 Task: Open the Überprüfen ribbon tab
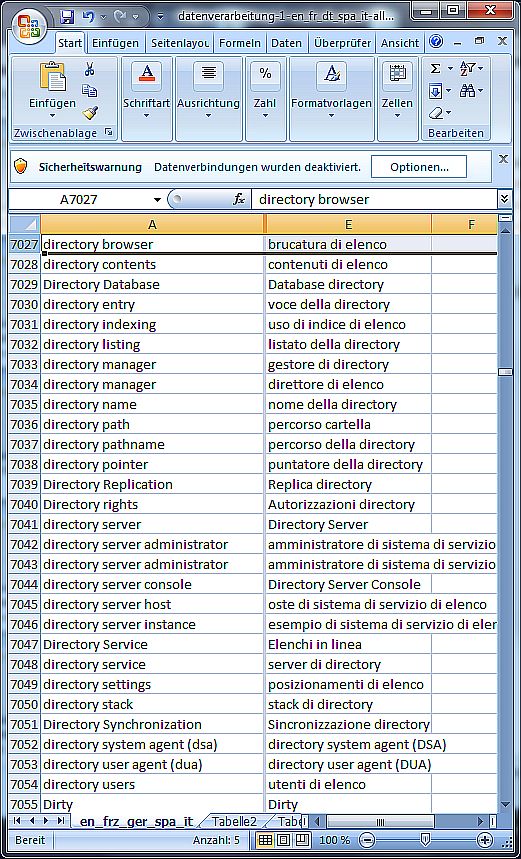point(342,43)
